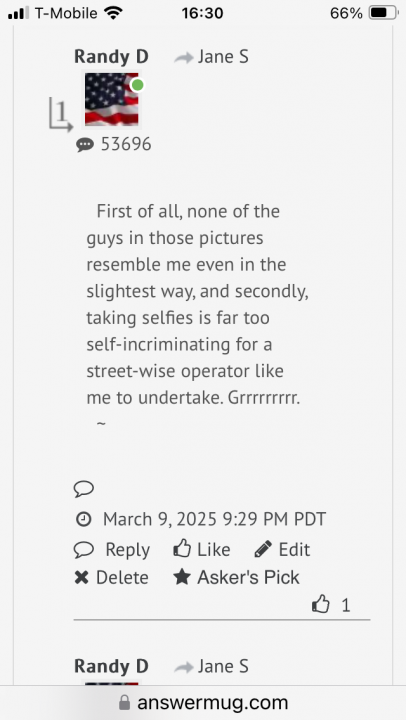The width and height of the screenshot is (406, 720).
Task: Open Randy D's name in the lower comment
Action: [111, 666]
